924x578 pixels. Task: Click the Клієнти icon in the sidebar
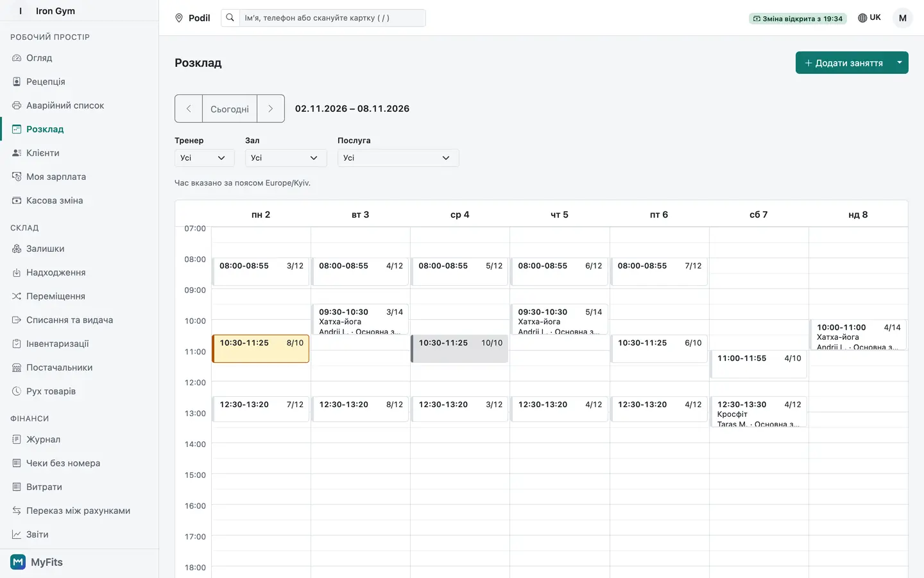(17, 153)
